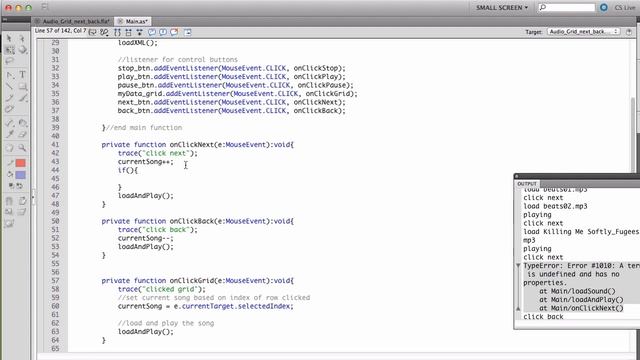Click the code 'currentSong--;'
The height and width of the screenshot is (360, 640).
click(145, 238)
